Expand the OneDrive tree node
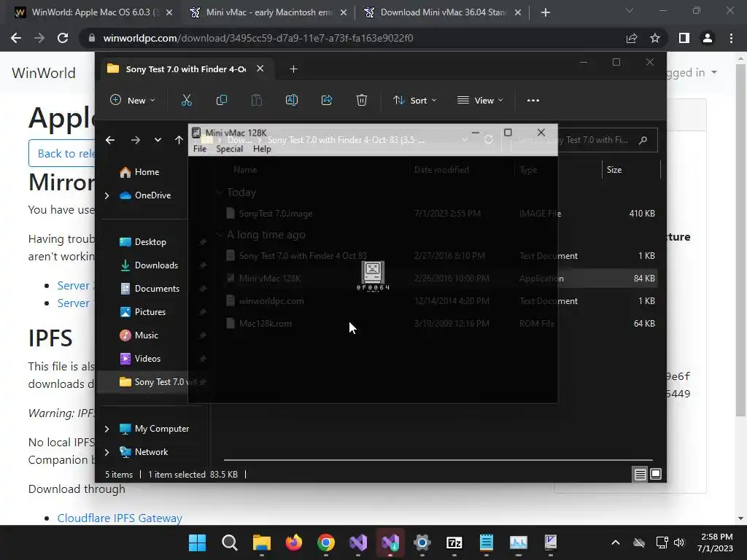 (107, 195)
